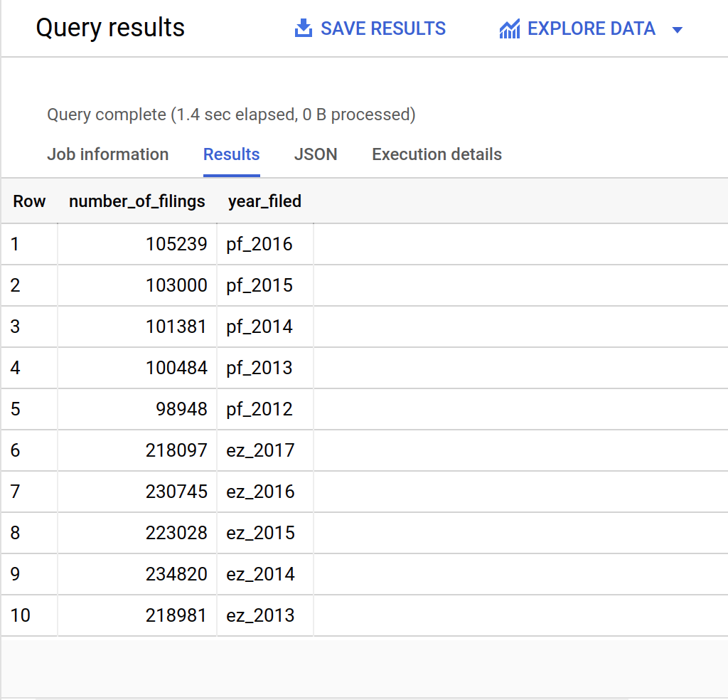Click the year_filed column header
Image resolution: width=728 pixels, height=700 pixels.
coord(264,201)
